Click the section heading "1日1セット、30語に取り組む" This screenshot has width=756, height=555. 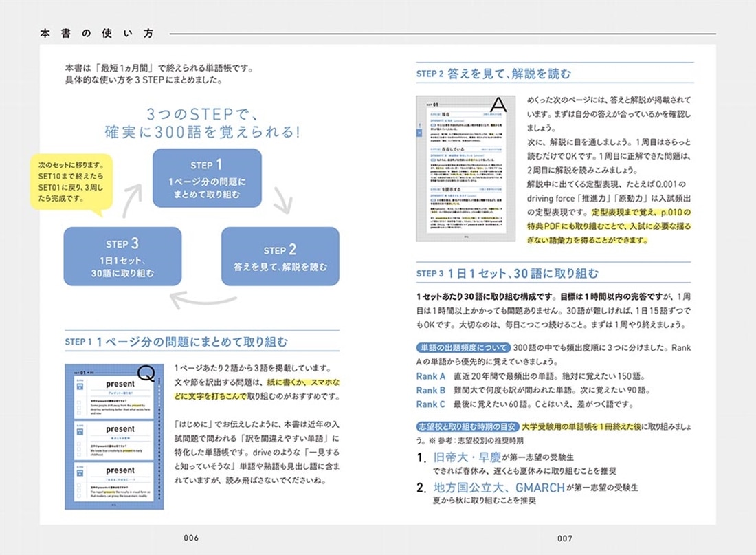click(x=523, y=273)
